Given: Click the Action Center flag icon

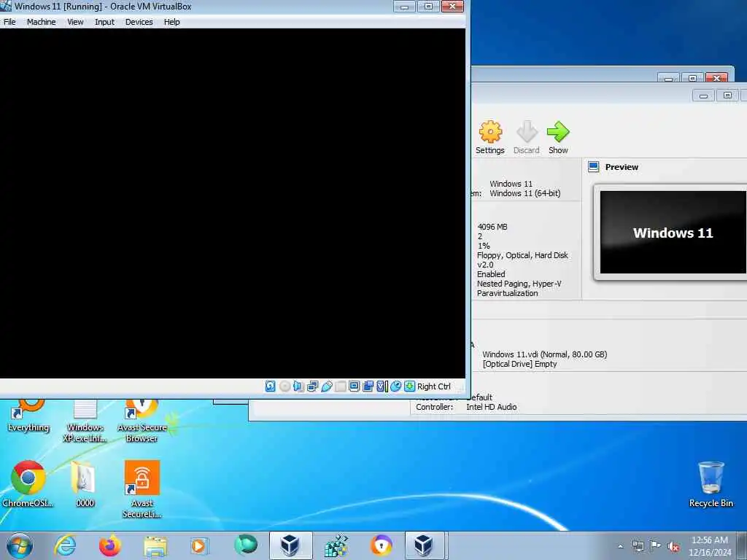Looking at the screenshot, I should pos(655,546).
